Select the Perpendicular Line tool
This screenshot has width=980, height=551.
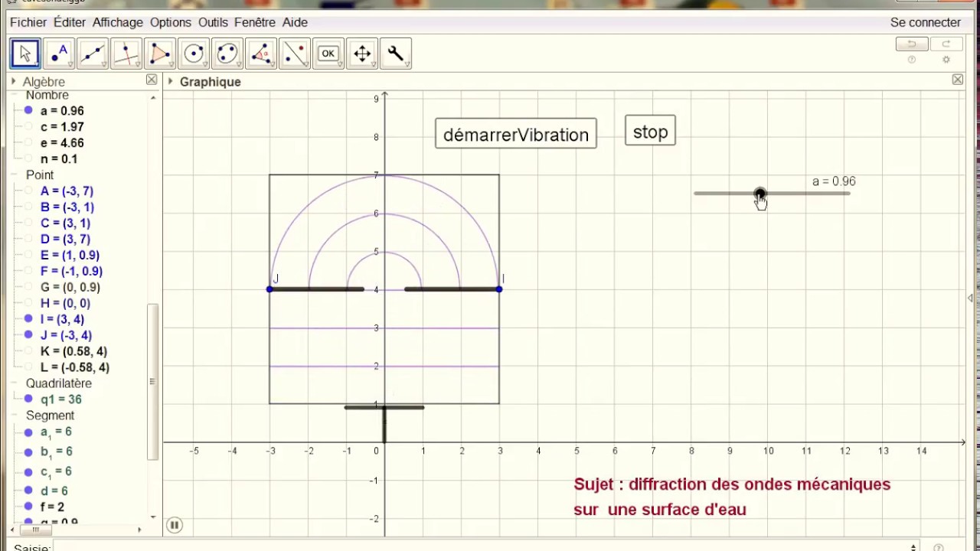(126, 54)
